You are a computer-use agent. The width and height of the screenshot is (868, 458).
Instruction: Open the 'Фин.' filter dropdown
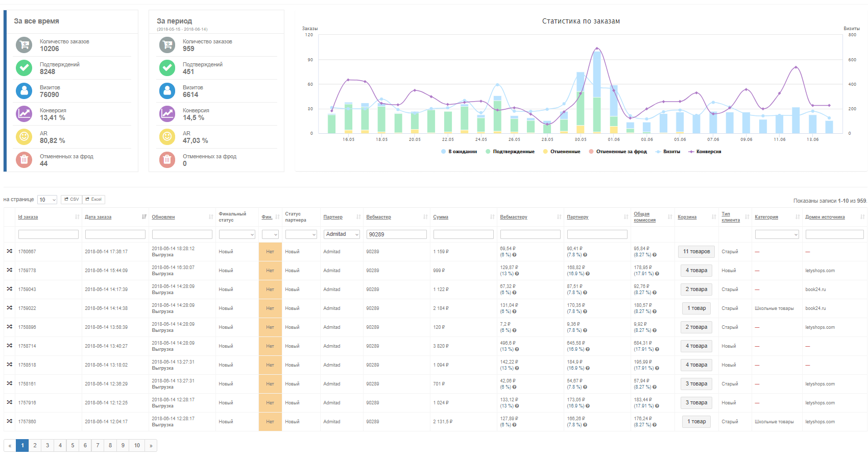point(270,234)
